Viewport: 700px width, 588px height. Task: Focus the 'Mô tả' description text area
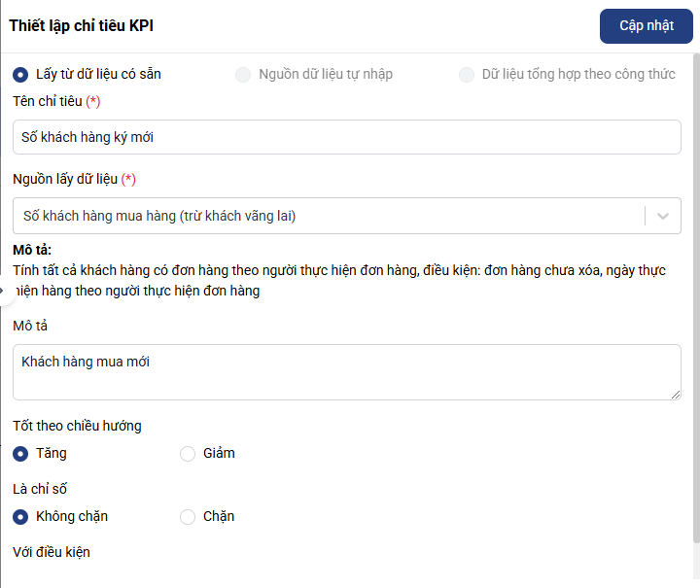click(x=346, y=371)
